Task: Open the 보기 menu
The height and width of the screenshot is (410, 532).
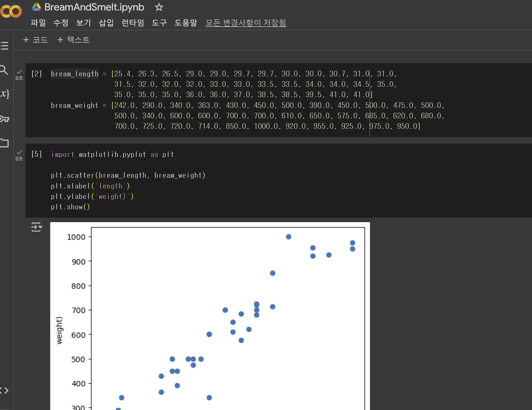Action: (84, 23)
